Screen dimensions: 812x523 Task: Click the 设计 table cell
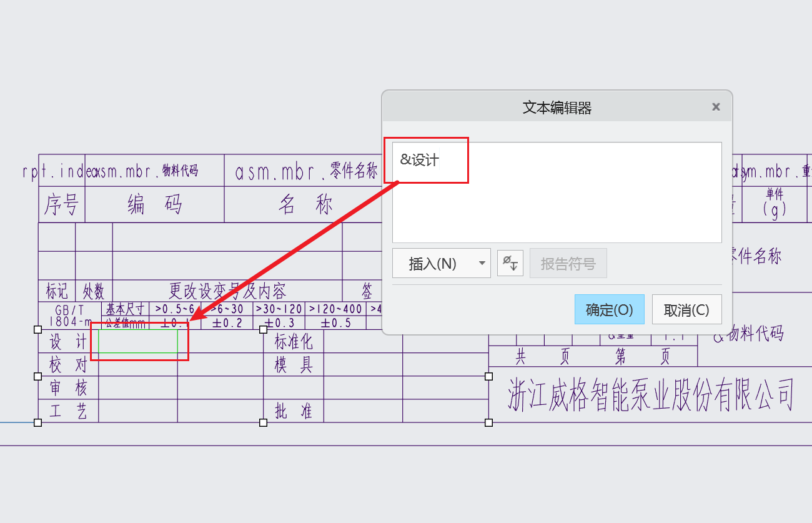tap(68, 341)
